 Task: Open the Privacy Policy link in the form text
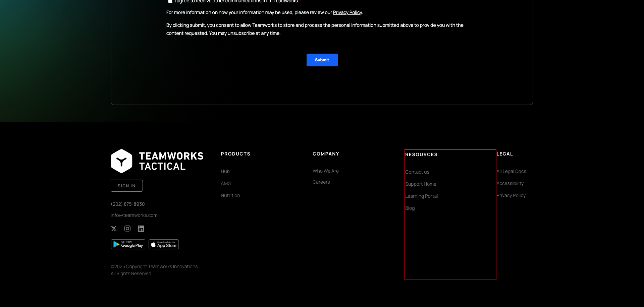coord(347,12)
